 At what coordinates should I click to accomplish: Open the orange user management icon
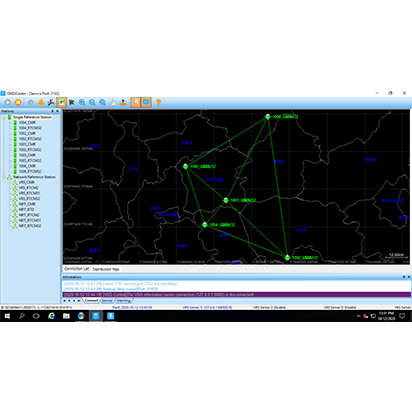[41, 102]
